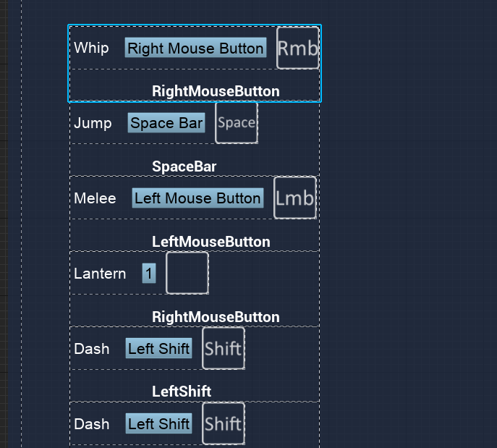Click the Lmb key icon
The image size is (497, 448).
click(x=295, y=198)
